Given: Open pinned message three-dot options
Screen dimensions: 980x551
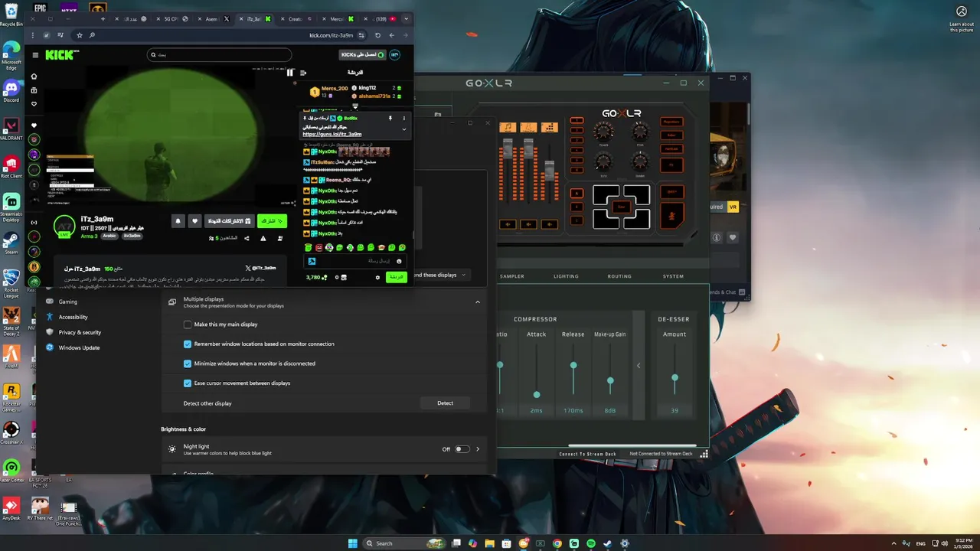Looking at the screenshot, I should [404, 119].
